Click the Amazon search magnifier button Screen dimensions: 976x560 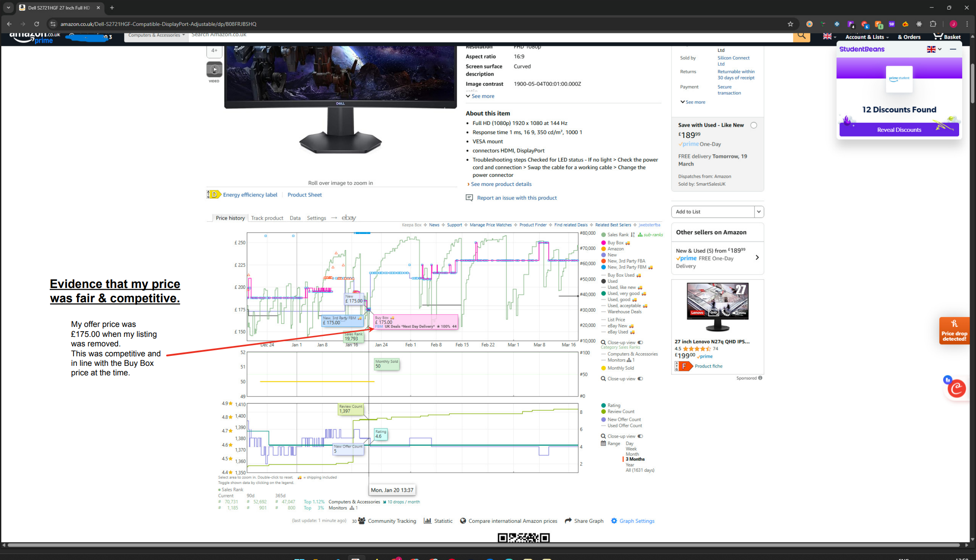[801, 36]
